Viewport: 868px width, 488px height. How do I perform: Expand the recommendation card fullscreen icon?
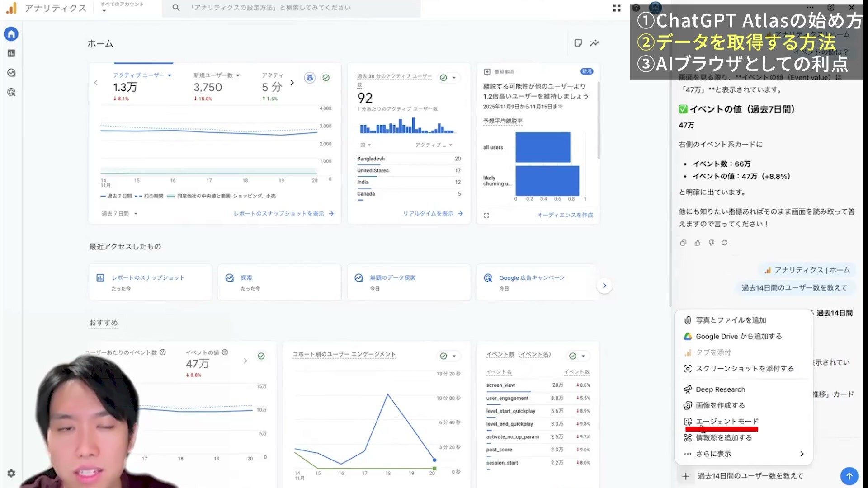[x=486, y=216]
